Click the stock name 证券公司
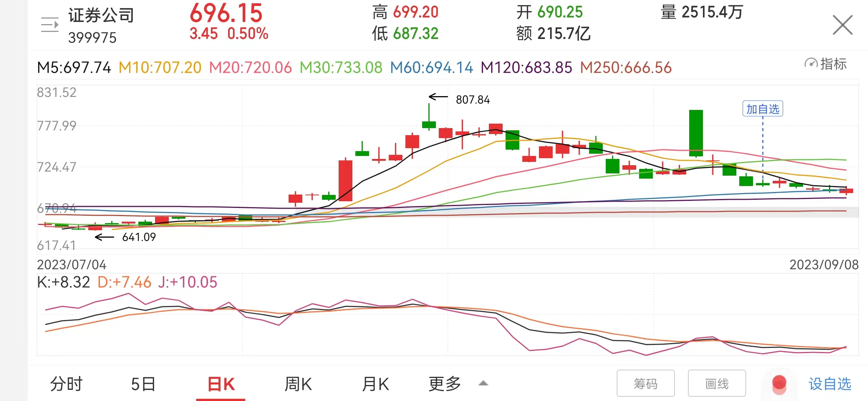868x401 pixels. pos(101,15)
